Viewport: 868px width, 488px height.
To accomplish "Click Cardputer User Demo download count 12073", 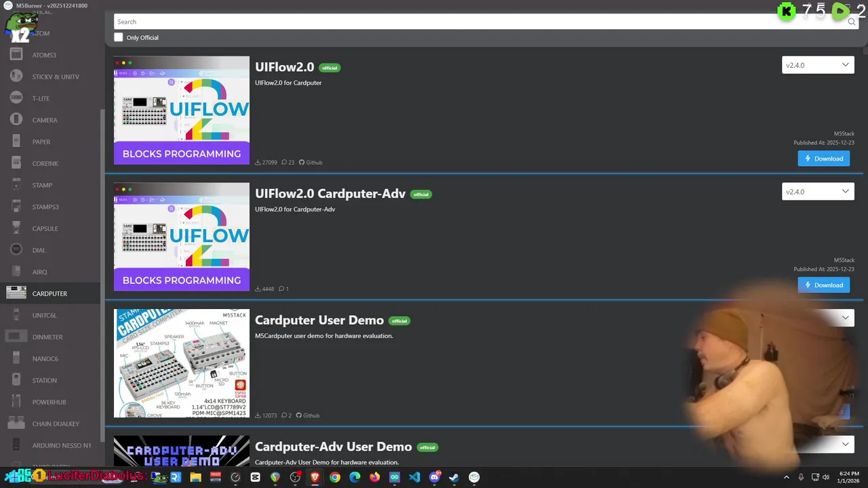I will (266, 415).
